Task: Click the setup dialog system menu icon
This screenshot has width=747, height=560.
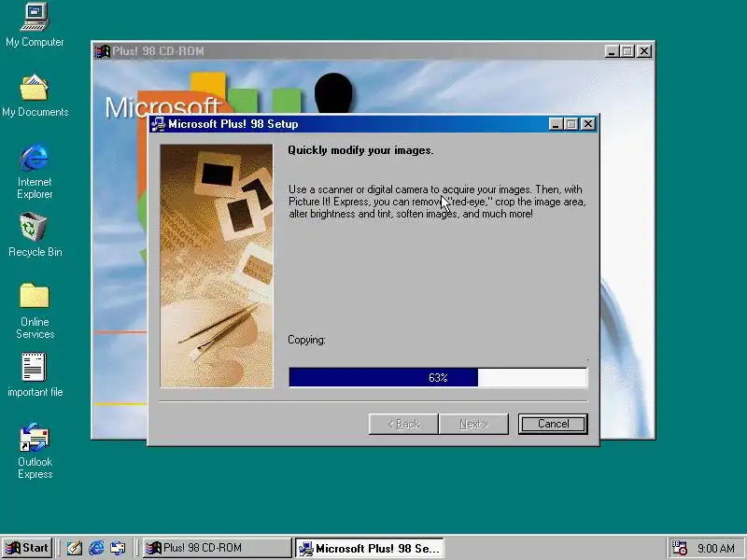Action: [158, 124]
